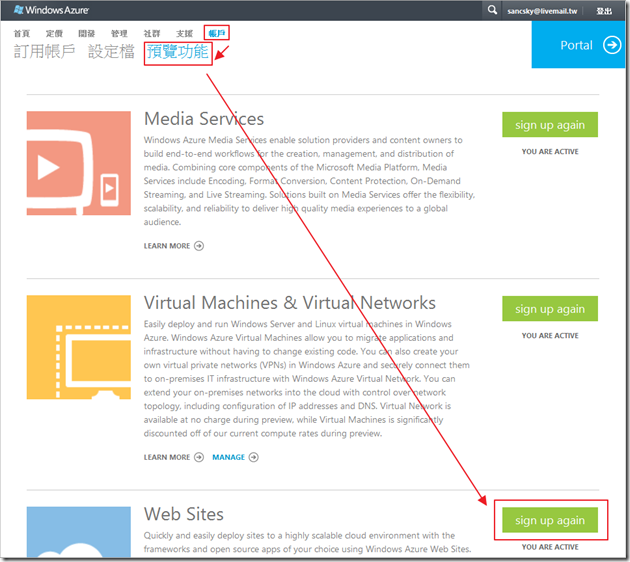The width and height of the screenshot is (630, 562).
Task: Open the 開發 menu item
Action: (x=87, y=33)
